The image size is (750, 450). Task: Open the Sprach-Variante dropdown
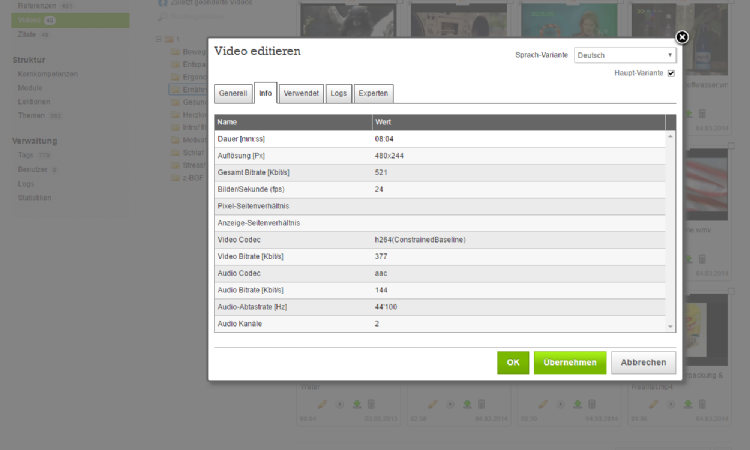point(625,55)
